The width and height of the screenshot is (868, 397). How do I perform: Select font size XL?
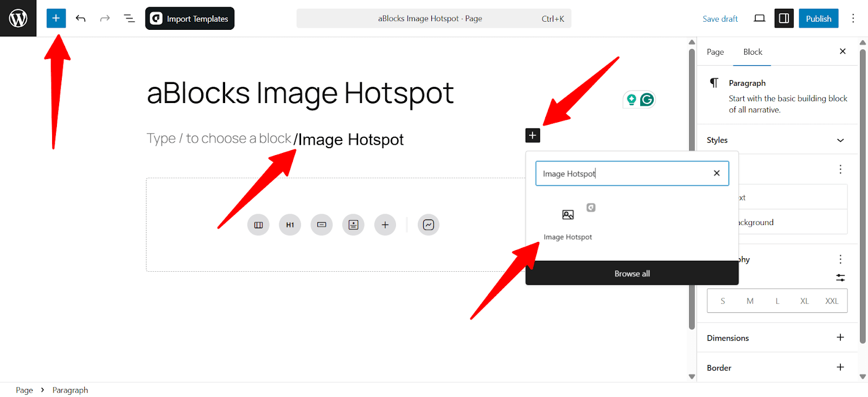point(805,301)
